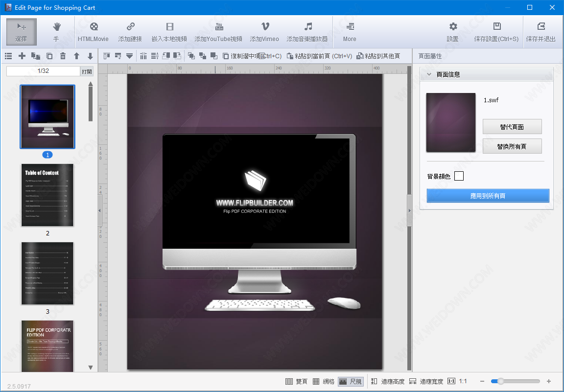
Task: Choose 嵌入本地視頻 embed local video
Action: click(169, 32)
